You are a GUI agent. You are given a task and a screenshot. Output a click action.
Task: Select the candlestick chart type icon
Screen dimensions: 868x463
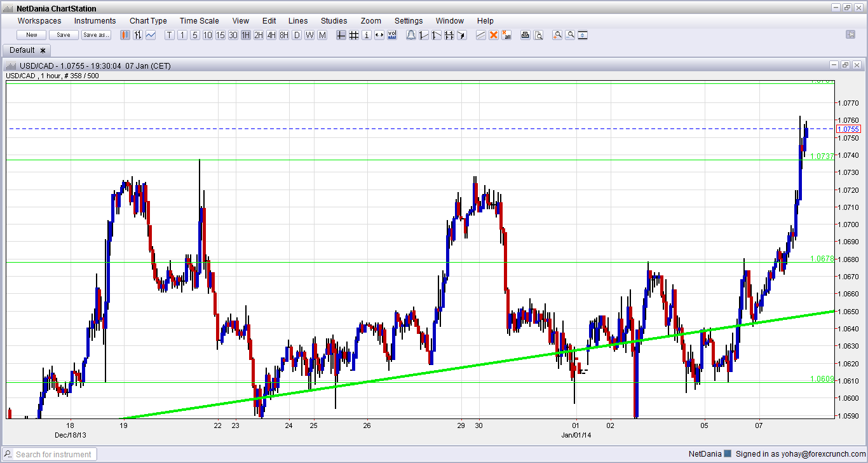pyautogui.click(x=125, y=35)
